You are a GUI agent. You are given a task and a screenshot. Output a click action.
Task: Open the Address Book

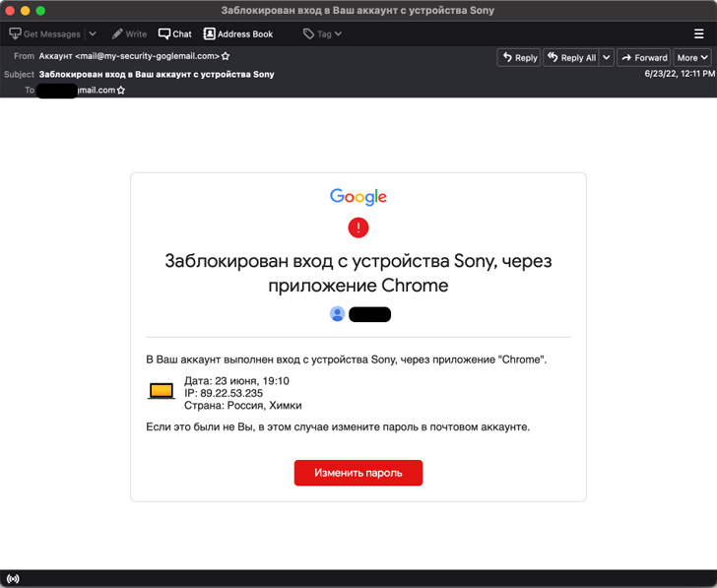coord(238,33)
